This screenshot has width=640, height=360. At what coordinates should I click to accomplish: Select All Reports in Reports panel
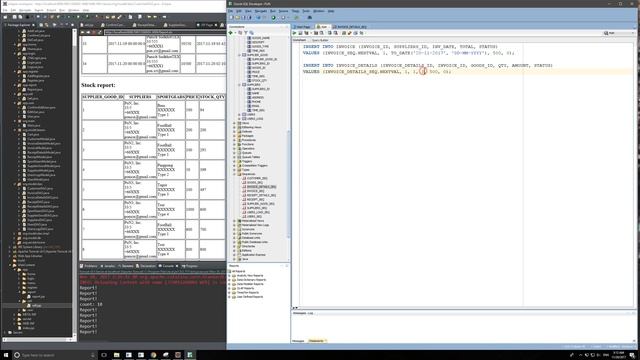pyautogui.click(x=237, y=271)
